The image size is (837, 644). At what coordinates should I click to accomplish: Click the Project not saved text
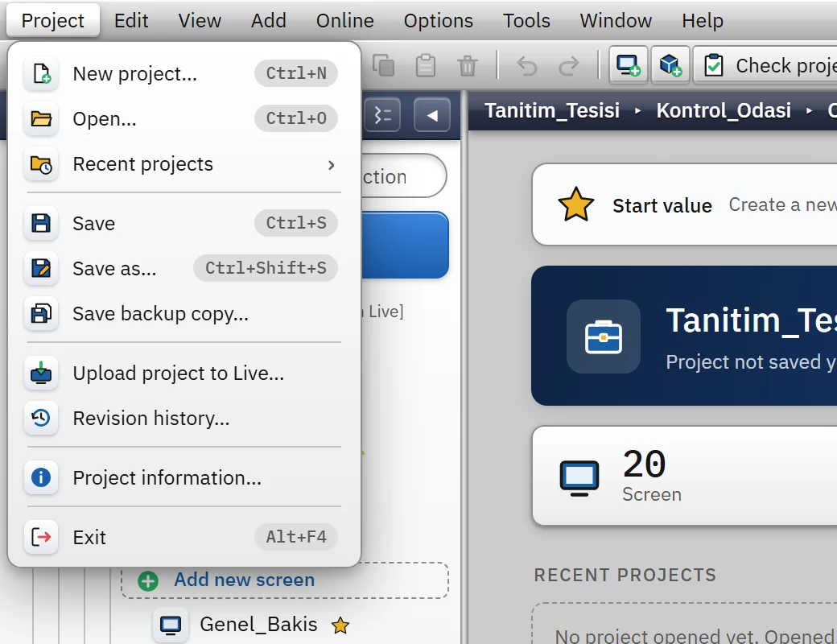(751, 362)
